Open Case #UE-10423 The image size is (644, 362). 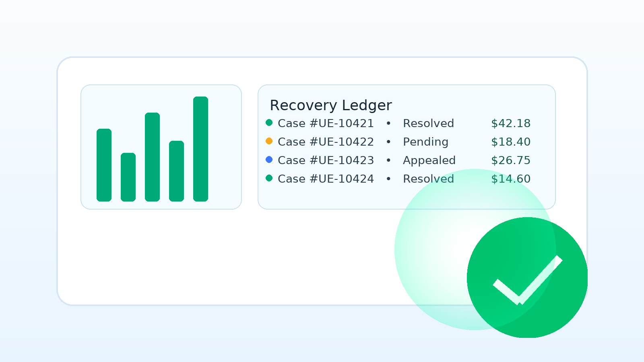click(x=326, y=160)
